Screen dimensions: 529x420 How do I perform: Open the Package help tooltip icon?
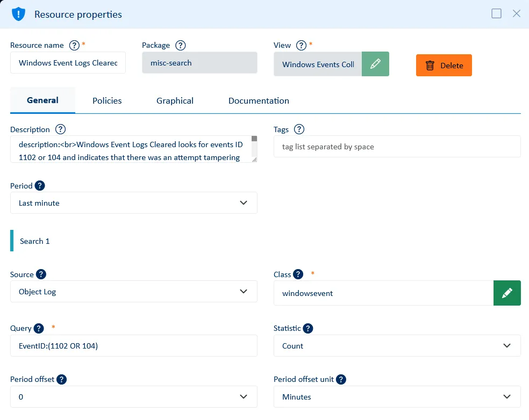[181, 45]
